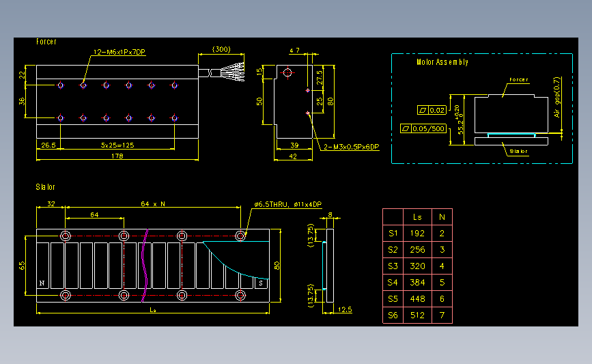Select the '42' width dimension
Viewport: 592px width, 364px height.
point(293,156)
